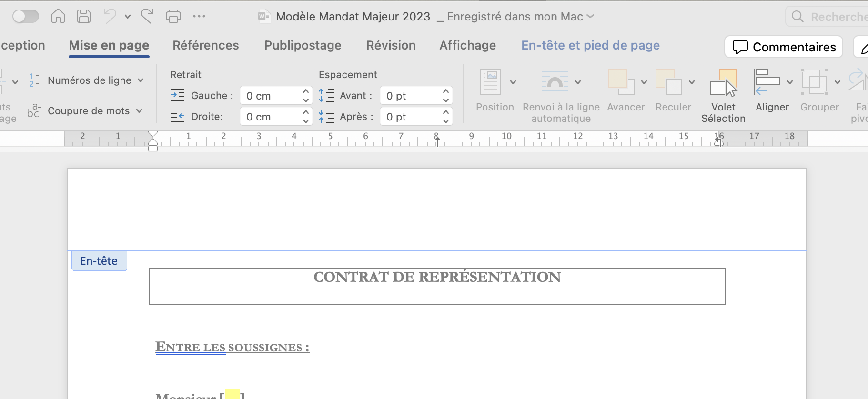Click the Aligner icon

coord(767,82)
